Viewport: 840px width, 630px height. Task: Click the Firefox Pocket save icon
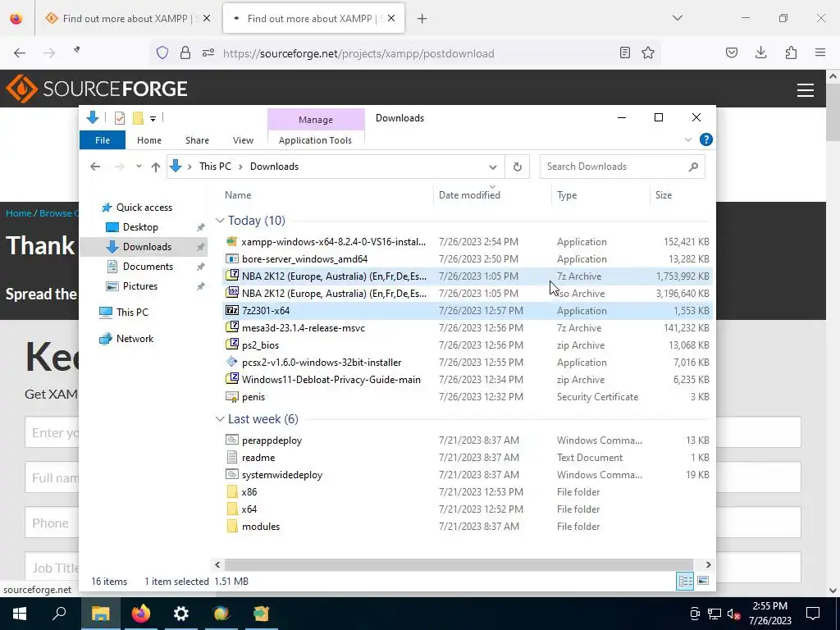(731, 52)
